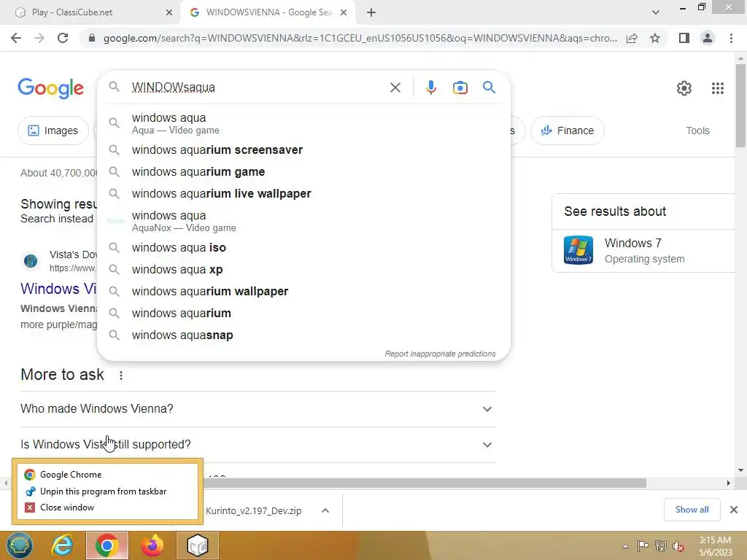747x560 pixels.
Task: Search by image with camera icon
Action: coord(460,87)
